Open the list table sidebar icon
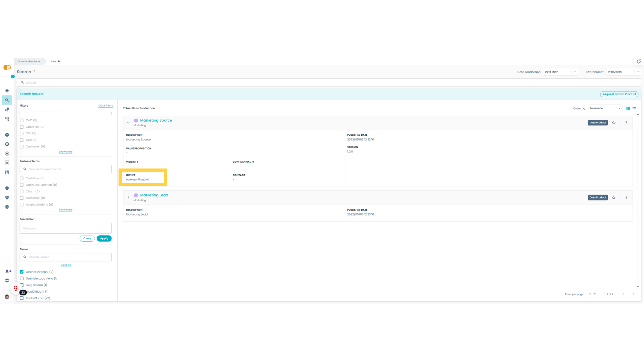This screenshot has width=644, height=362. [7, 172]
